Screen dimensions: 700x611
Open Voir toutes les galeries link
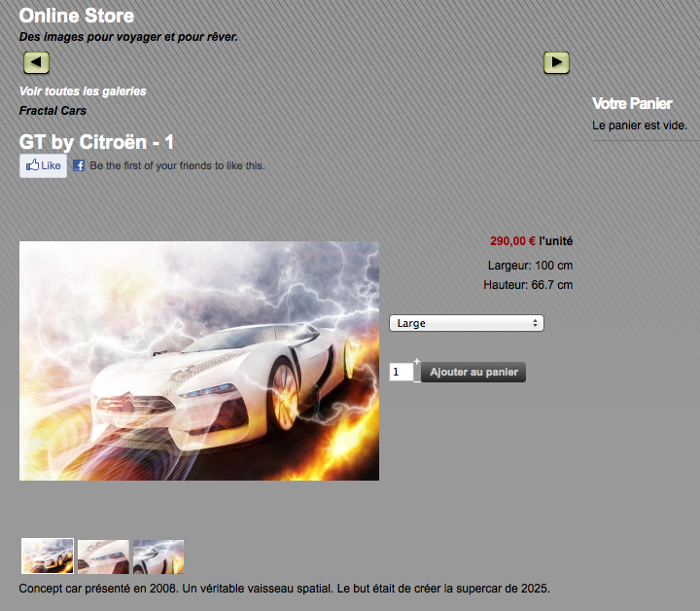click(83, 91)
